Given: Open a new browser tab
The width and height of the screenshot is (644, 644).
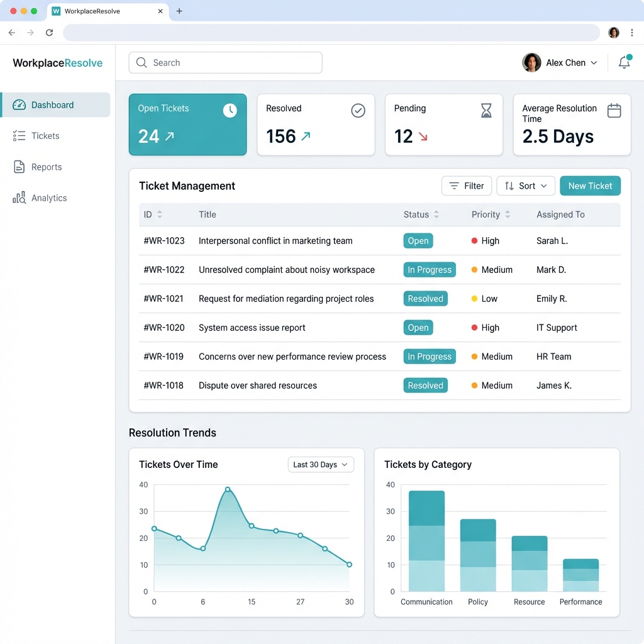Looking at the screenshot, I should pos(179,11).
